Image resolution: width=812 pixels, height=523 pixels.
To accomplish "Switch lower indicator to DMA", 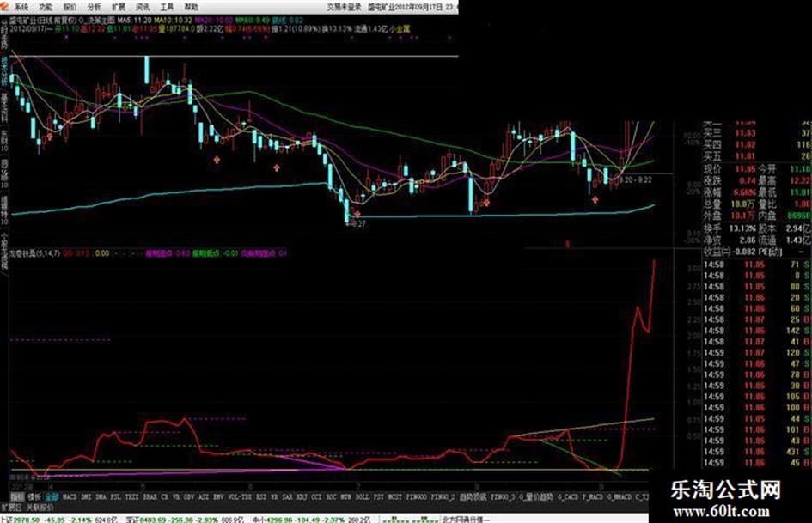I will click(x=101, y=496).
